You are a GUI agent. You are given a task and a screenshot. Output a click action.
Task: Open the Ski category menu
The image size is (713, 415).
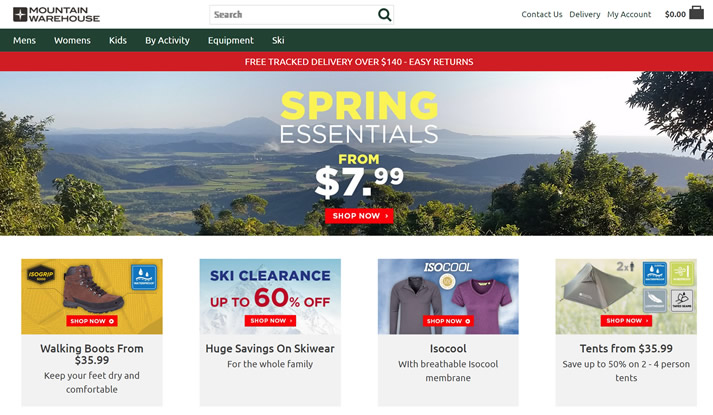click(x=278, y=41)
